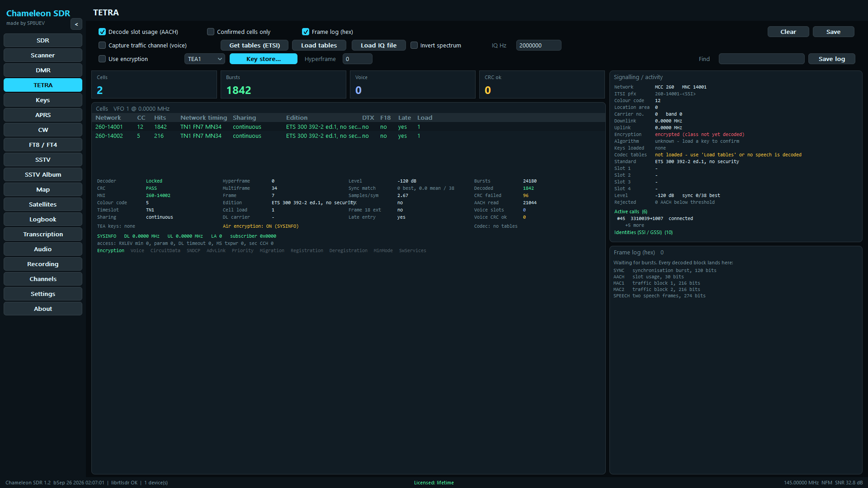Viewport: 868px width, 488px height.
Task: Open the Logbook page
Action: click(x=43, y=219)
